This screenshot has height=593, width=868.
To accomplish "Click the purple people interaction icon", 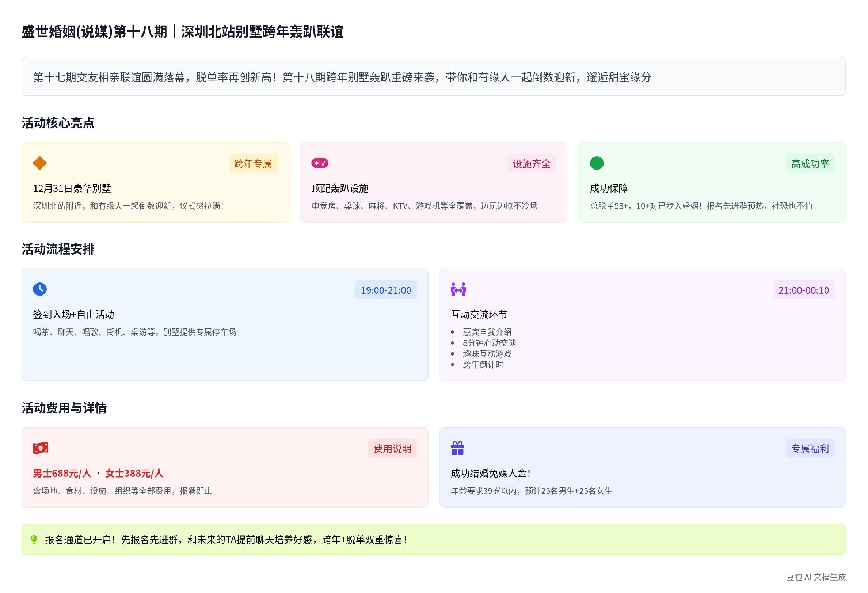I will (458, 289).
